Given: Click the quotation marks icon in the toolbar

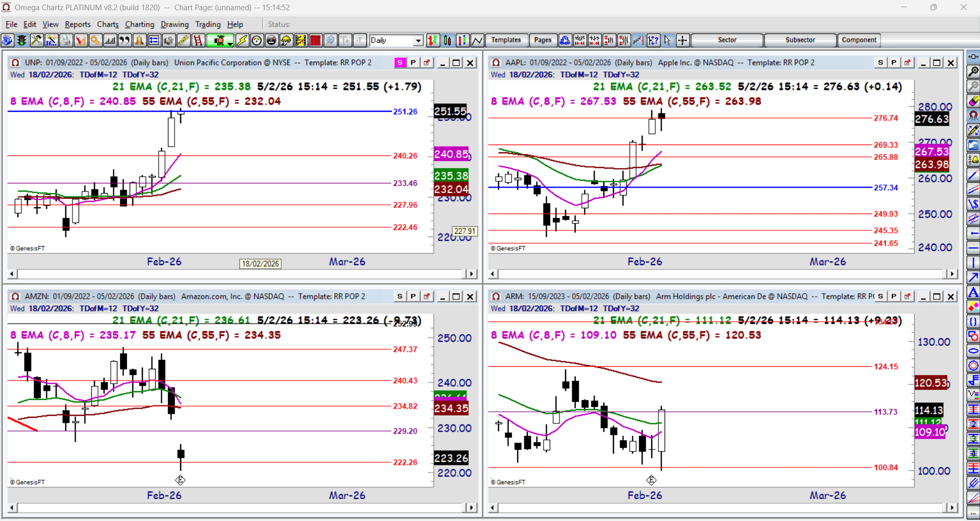Looking at the screenshot, I should (x=125, y=40).
